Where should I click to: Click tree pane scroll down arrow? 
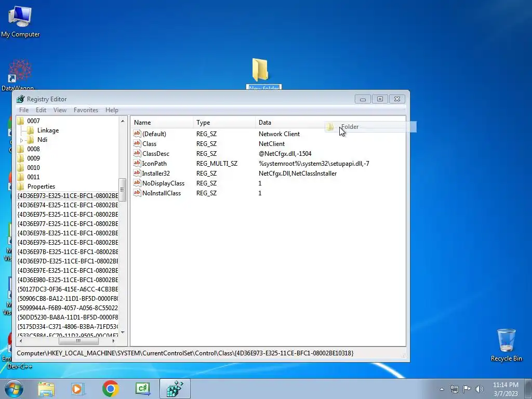pos(123,332)
